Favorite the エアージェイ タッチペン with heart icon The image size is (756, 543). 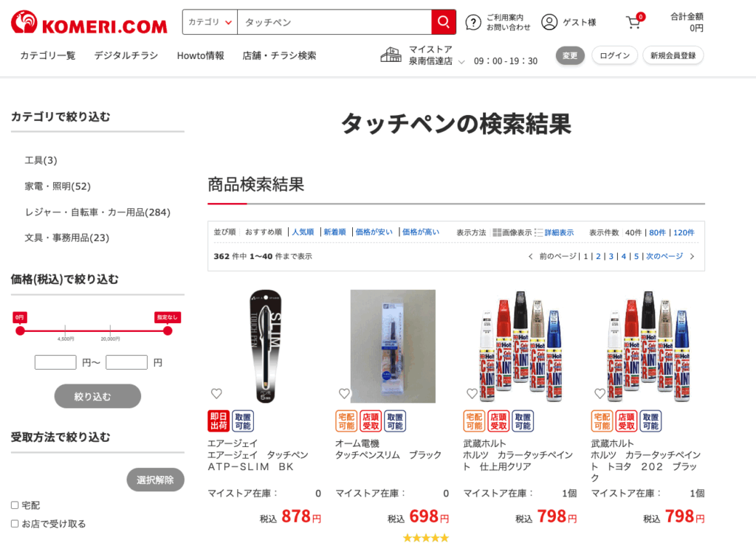tap(216, 394)
